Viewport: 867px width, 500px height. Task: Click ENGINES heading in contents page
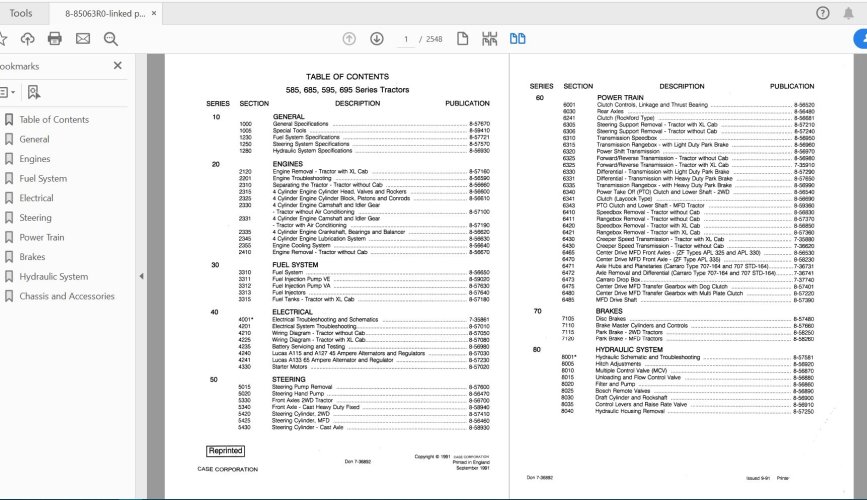click(x=288, y=164)
